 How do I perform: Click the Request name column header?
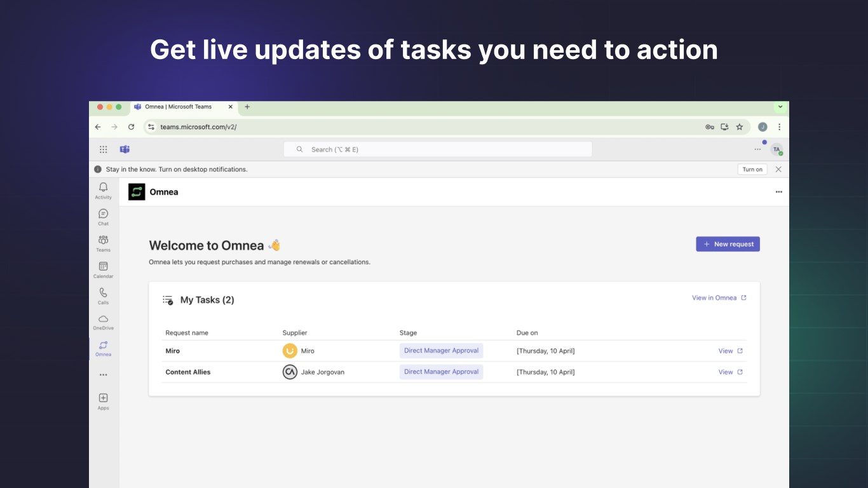[x=187, y=333]
